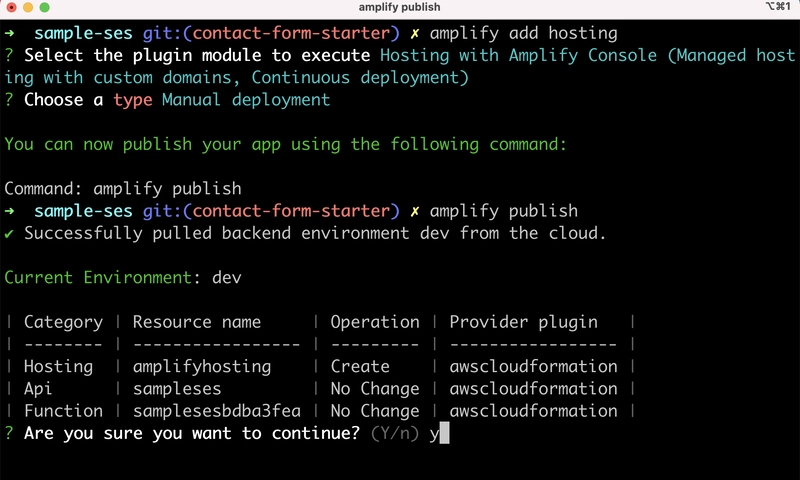Click the 'Are you sure you want to continue?' prompt
The width and height of the screenshot is (800, 480).
(192, 433)
